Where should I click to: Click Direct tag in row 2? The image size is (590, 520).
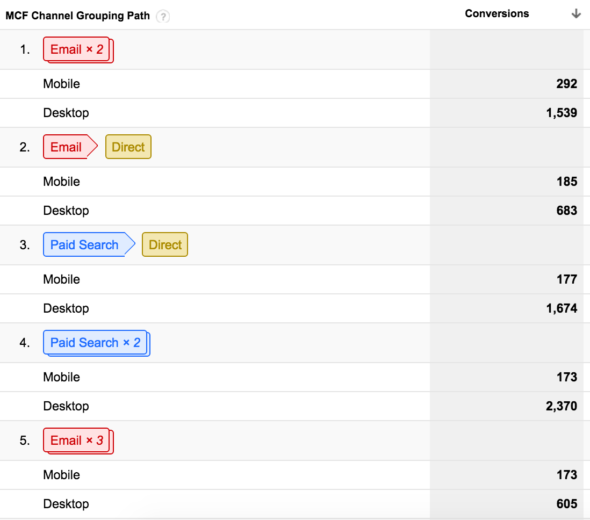coord(128,147)
